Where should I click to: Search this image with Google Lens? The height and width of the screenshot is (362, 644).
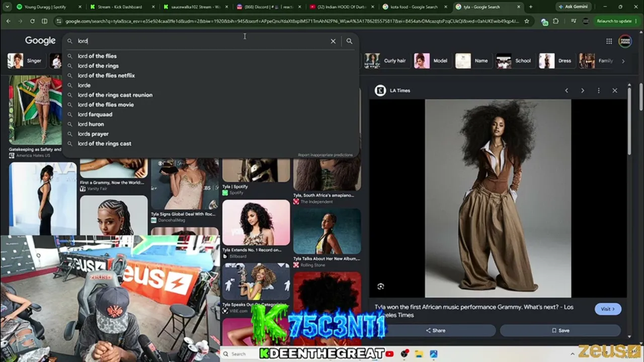coord(381,287)
